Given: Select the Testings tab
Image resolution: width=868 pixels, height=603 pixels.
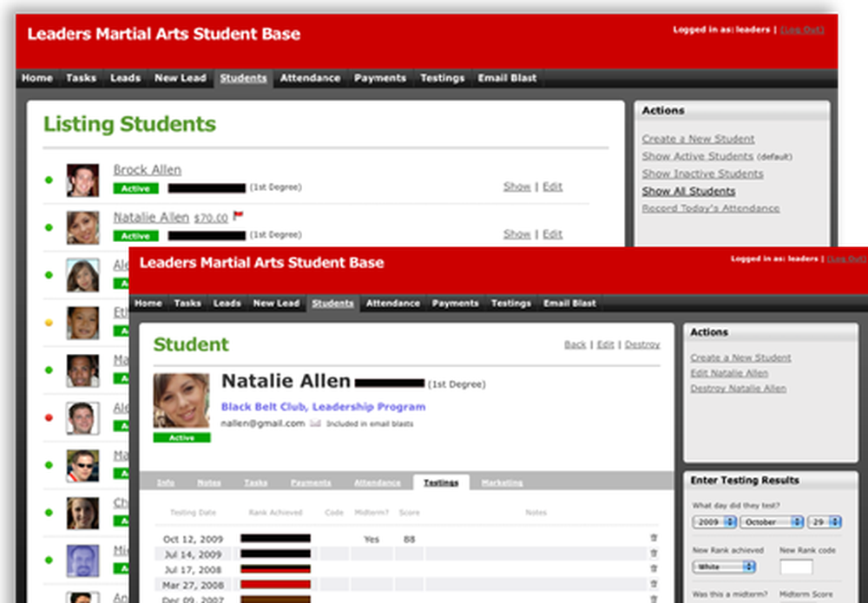Looking at the screenshot, I should [x=441, y=482].
